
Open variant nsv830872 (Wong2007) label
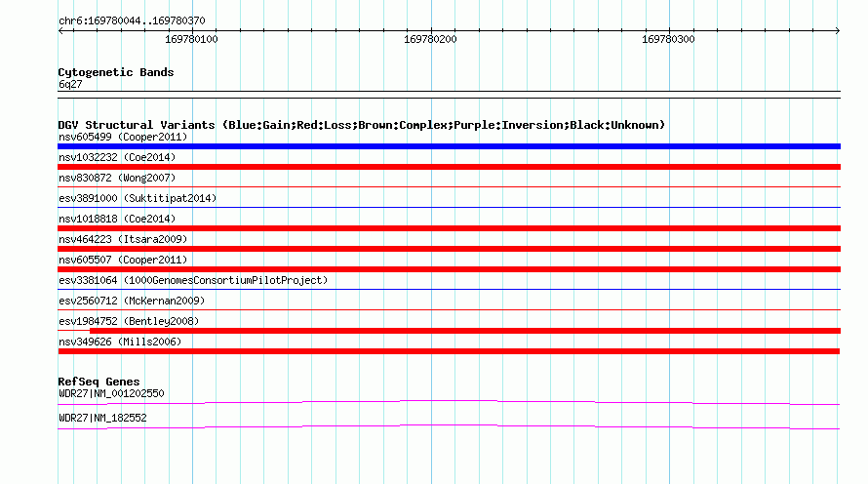(x=117, y=178)
